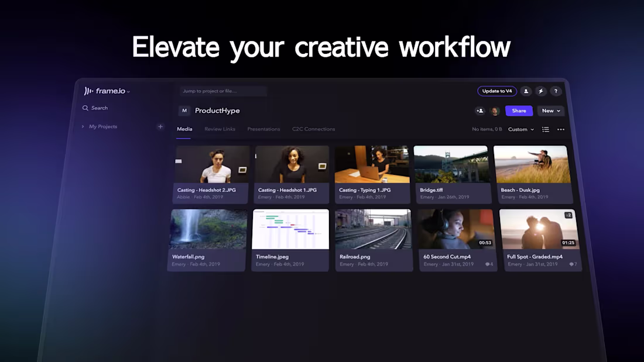The height and width of the screenshot is (362, 644).
Task: Open help using the question mark icon
Action: click(x=556, y=91)
